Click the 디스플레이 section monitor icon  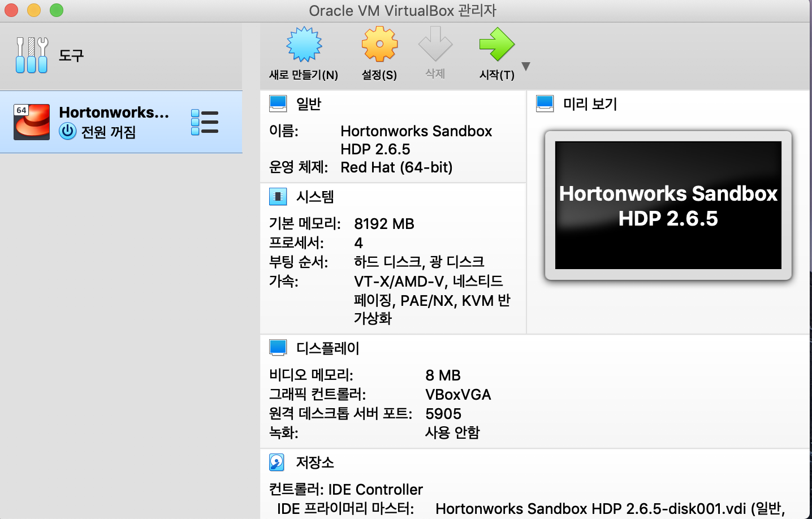pos(278,348)
